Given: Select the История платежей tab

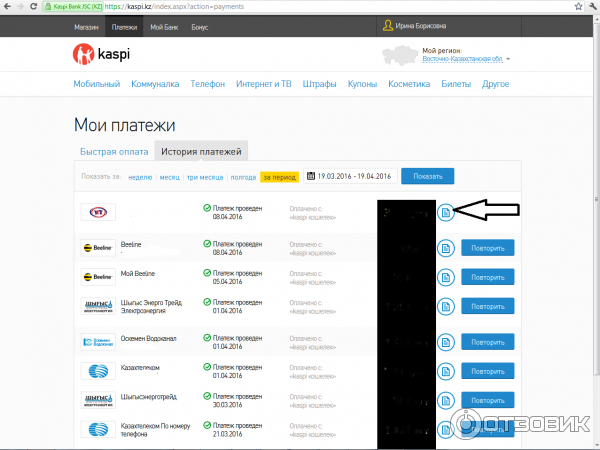Looking at the screenshot, I should tap(201, 151).
